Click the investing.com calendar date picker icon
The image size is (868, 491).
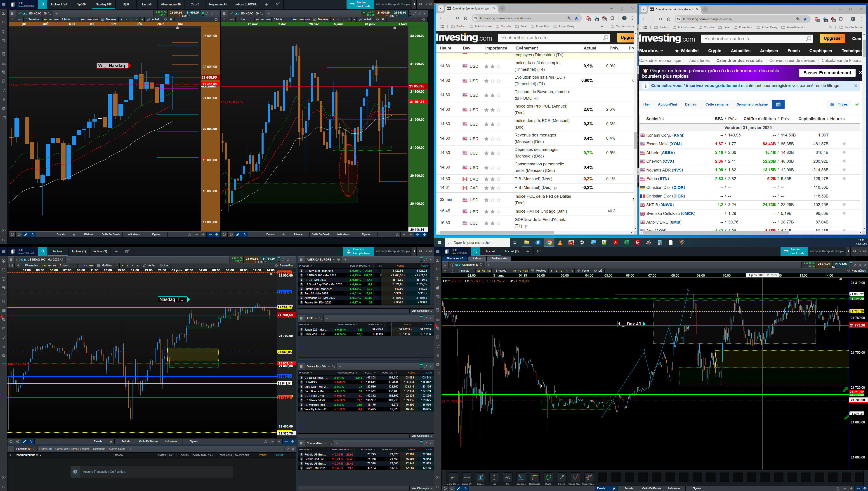coord(778,105)
